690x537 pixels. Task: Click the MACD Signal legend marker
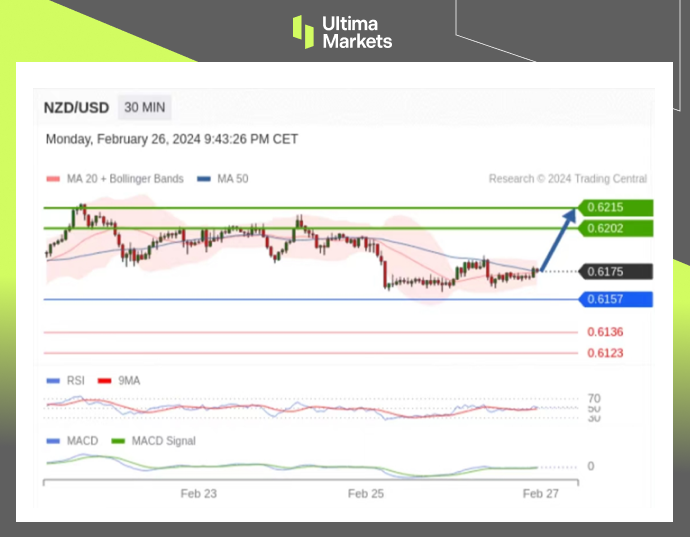click(118, 441)
